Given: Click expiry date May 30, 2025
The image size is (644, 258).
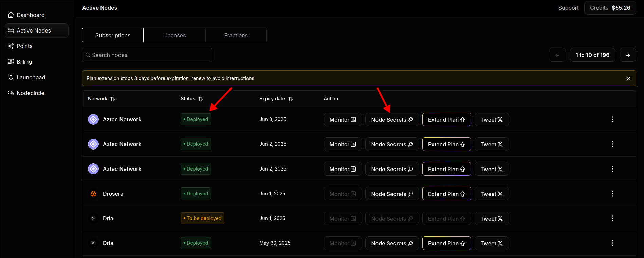Looking at the screenshot, I should coord(275,243).
